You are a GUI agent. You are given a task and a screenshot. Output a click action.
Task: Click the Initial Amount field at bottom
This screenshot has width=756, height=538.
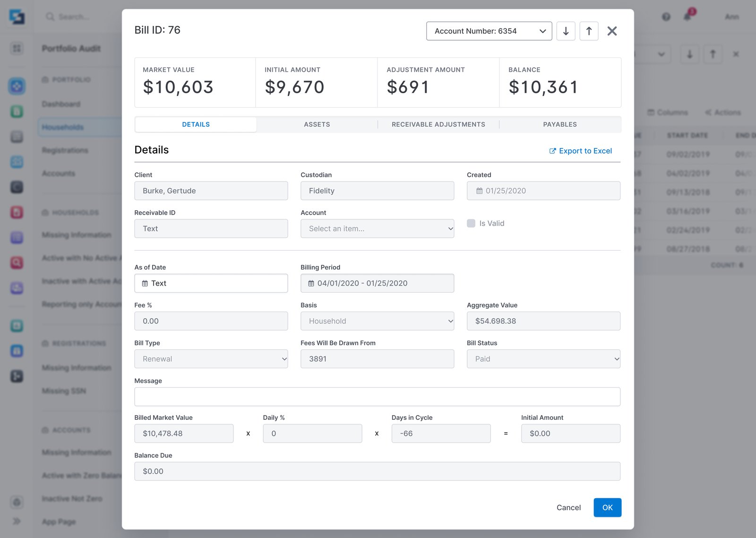(571, 434)
